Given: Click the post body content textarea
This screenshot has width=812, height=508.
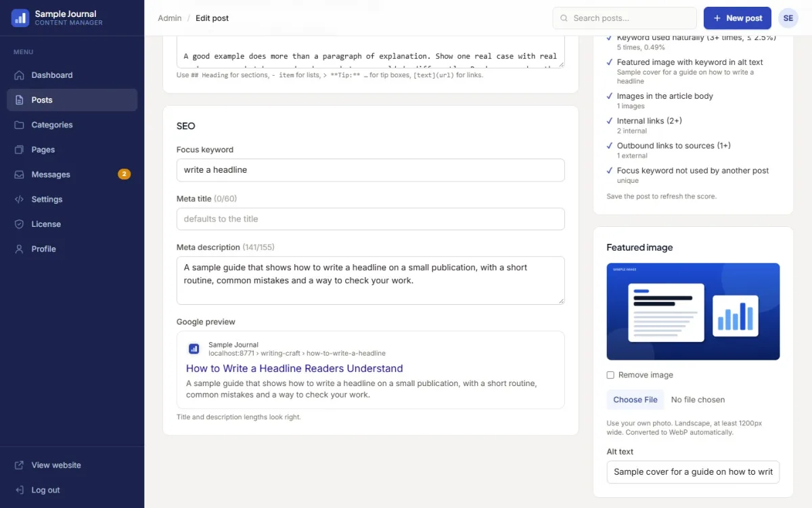Looking at the screenshot, I should (371, 52).
